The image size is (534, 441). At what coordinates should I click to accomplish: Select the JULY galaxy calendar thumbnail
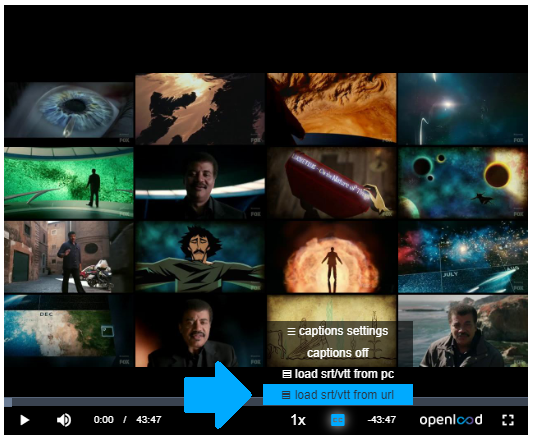[463, 257]
